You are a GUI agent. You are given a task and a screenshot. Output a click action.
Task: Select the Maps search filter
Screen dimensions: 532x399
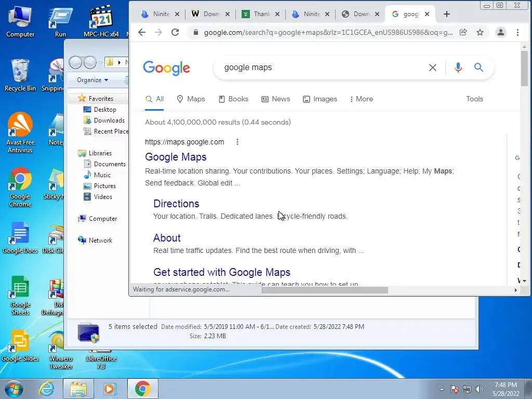[x=191, y=99]
